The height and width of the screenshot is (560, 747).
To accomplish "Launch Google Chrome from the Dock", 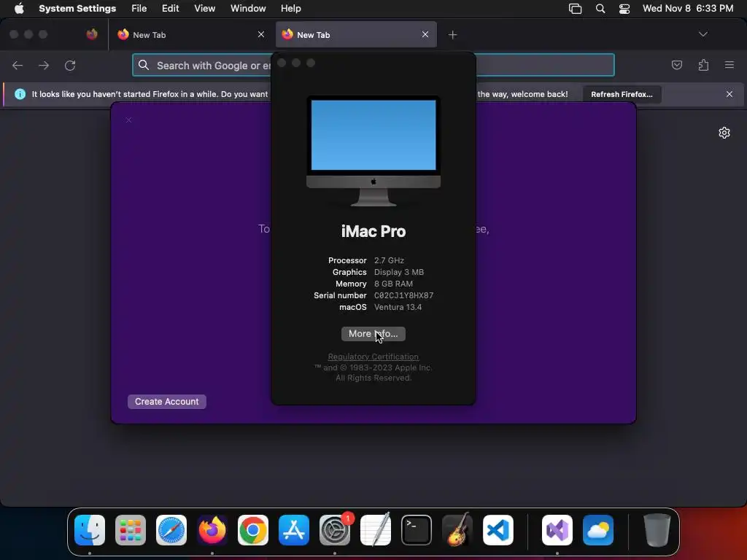I will 253,530.
